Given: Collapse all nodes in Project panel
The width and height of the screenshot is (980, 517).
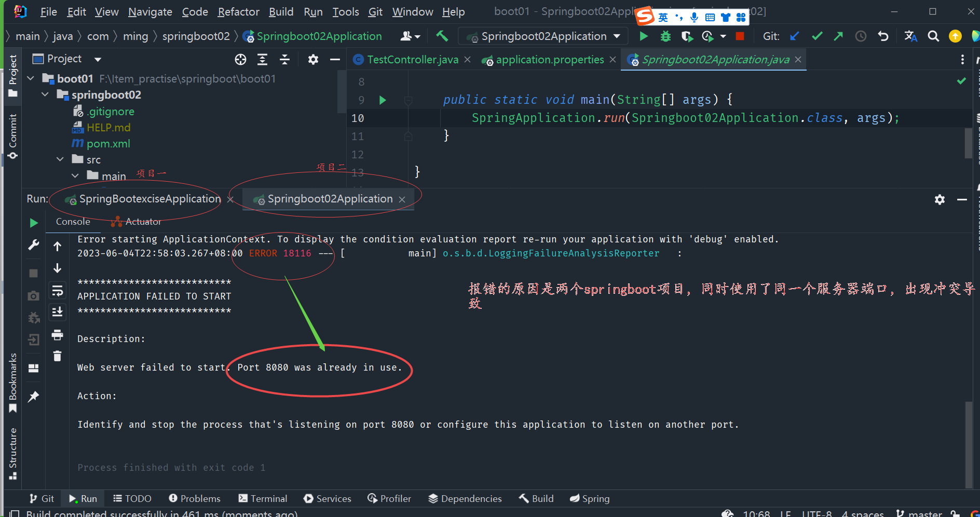Looking at the screenshot, I should 284,59.
